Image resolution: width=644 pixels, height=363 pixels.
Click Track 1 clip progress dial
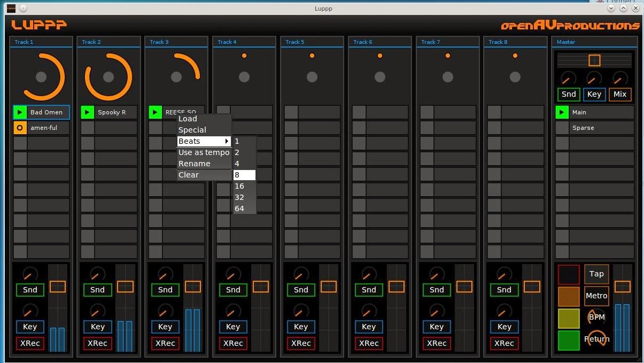point(41,77)
